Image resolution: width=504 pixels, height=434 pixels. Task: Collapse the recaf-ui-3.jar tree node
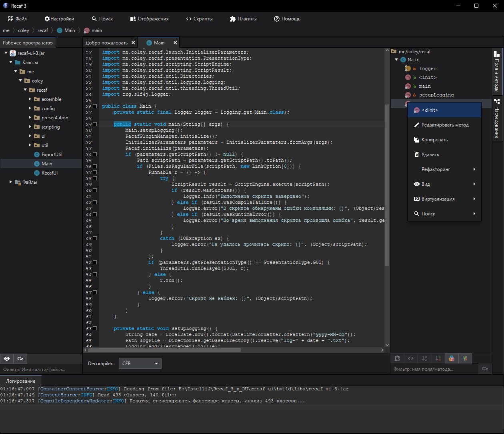(6, 53)
